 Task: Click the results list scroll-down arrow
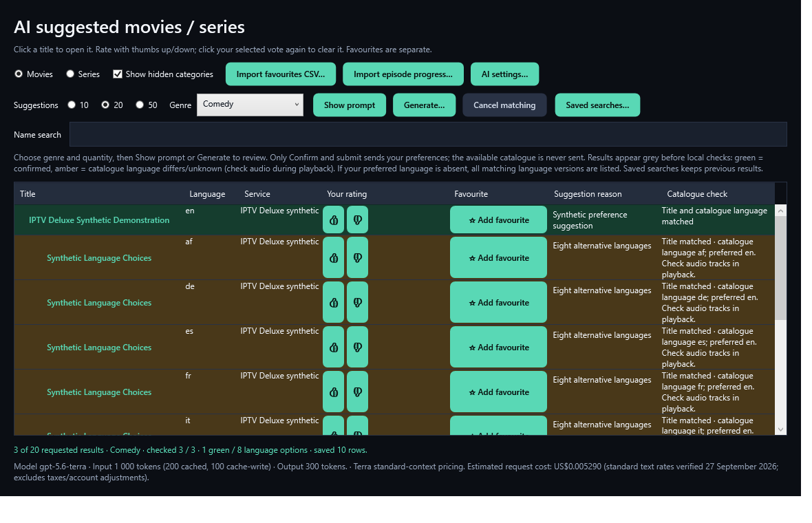[x=781, y=429]
